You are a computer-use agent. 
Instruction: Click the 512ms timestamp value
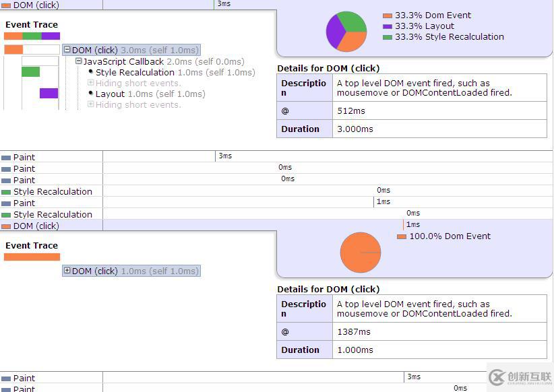point(351,111)
